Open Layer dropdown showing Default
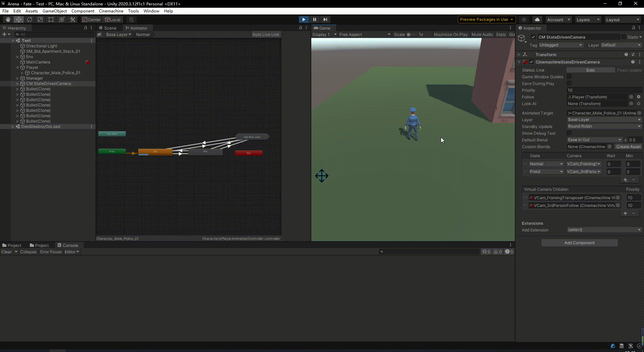The width and height of the screenshot is (644, 352). click(621, 45)
